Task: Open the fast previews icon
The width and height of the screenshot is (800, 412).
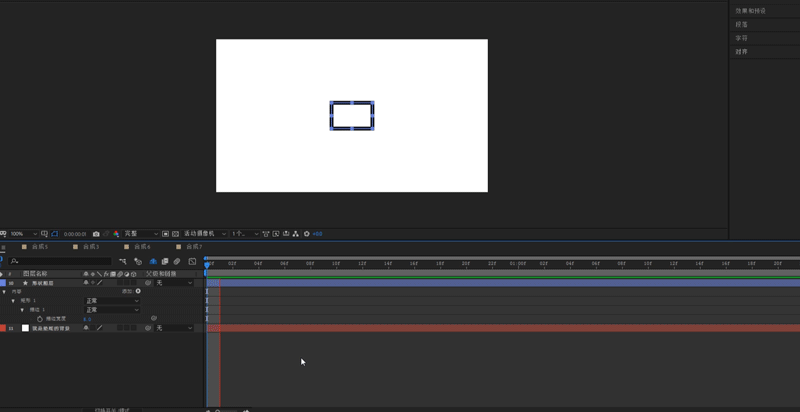Action: [276, 234]
